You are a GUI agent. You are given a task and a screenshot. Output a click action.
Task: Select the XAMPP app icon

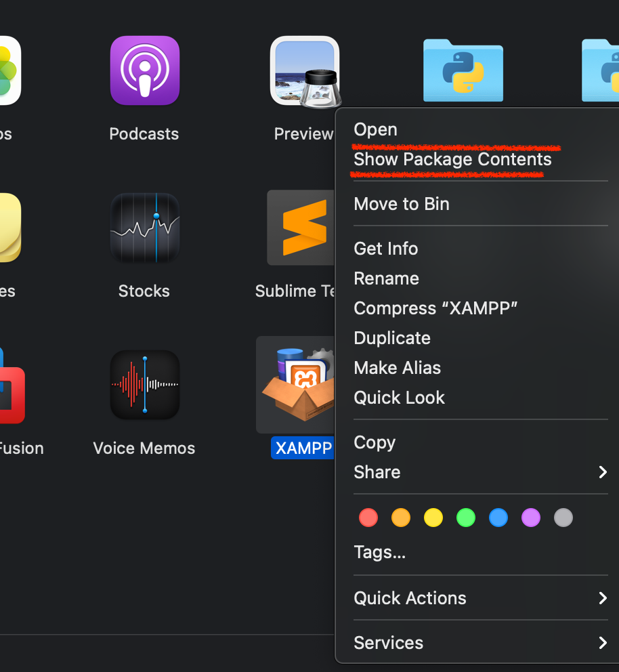(x=297, y=384)
